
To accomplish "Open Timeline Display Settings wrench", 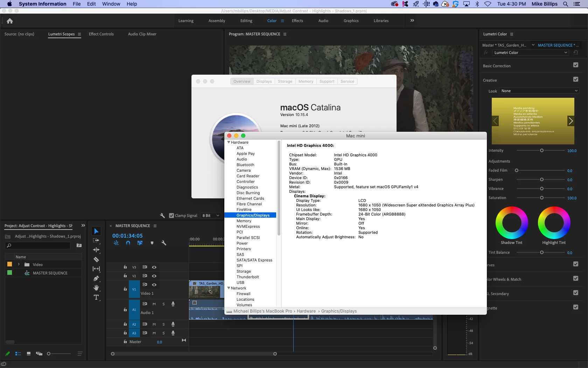I will pos(163,243).
